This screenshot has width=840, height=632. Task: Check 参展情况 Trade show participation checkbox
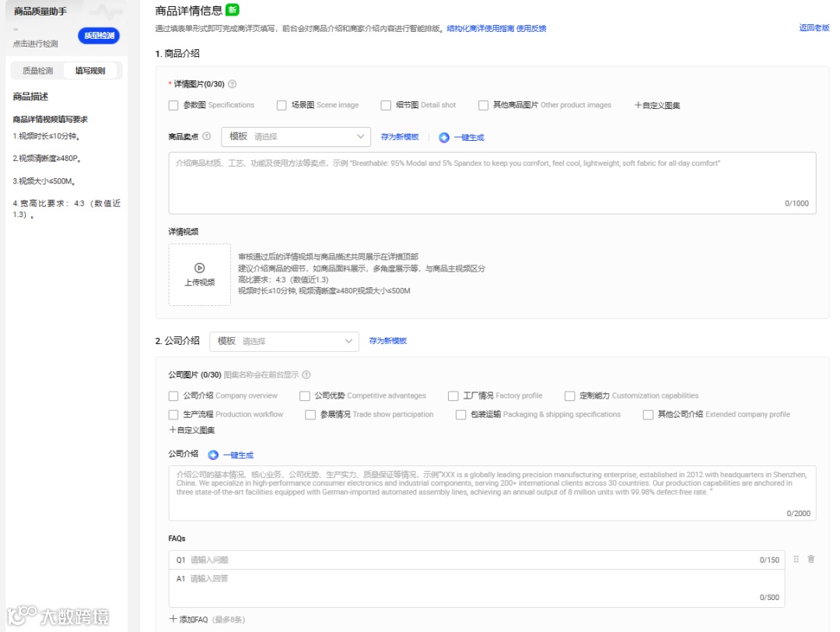click(310, 415)
